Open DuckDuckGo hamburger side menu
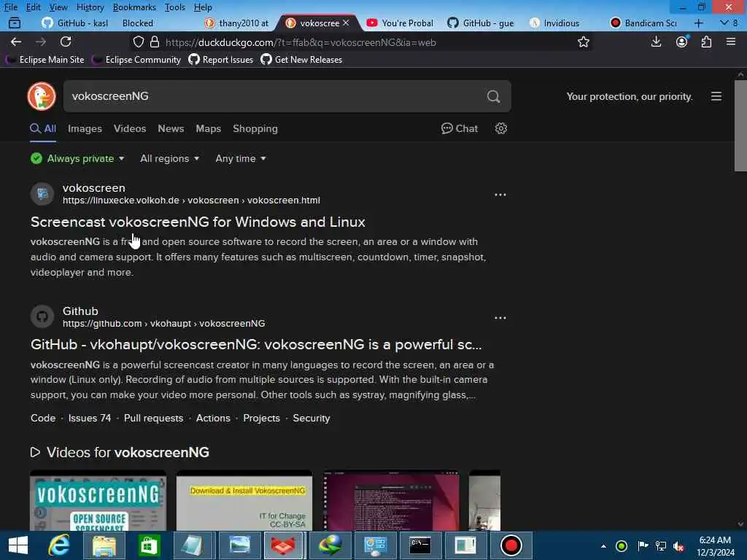The image size is (747, 560). (x=716, y=96)
